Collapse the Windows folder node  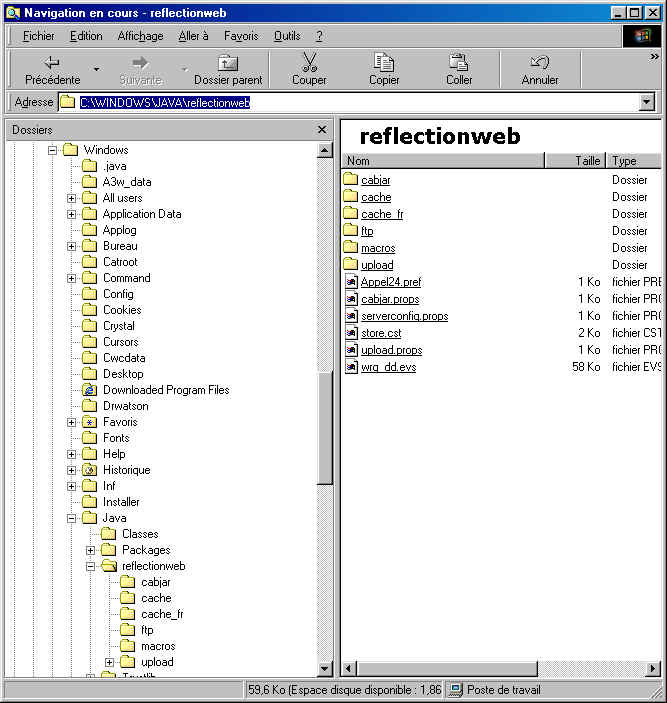click(52, 150)
